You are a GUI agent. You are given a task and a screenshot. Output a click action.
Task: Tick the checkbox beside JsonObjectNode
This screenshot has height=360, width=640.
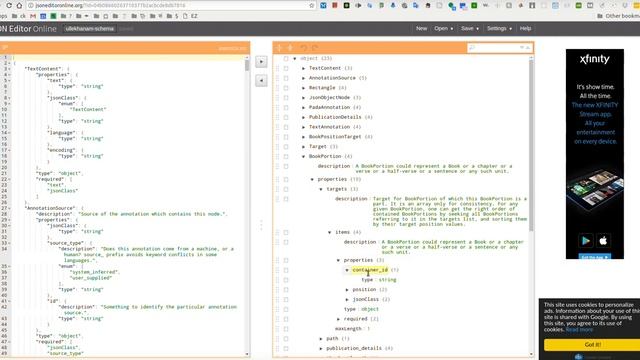click(286, 98)
